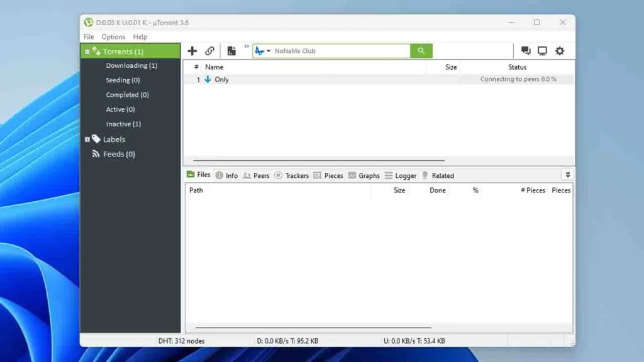Sort torrents by Size column
Image resolution: width=644 pixels, height=362 pixels.
[x=451, y=67]
